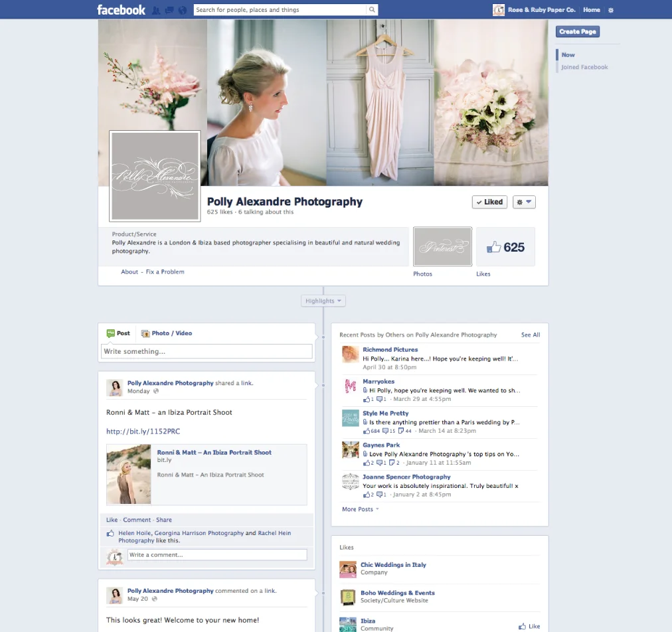The width and height of the screenshot is (672, 632).
Task: Click the Create Page button
Action: coord(577,31)
